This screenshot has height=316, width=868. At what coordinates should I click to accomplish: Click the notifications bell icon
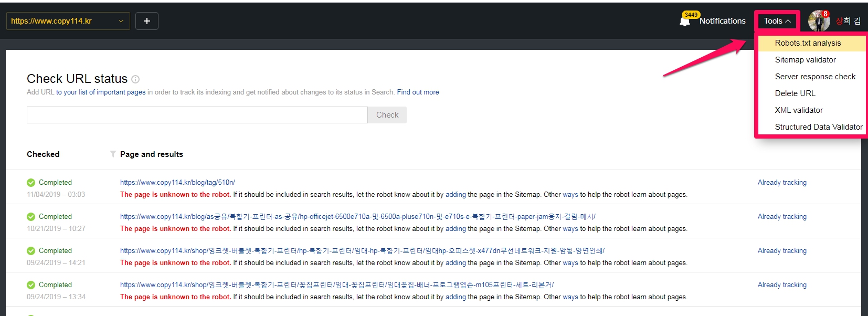(685, 22)
